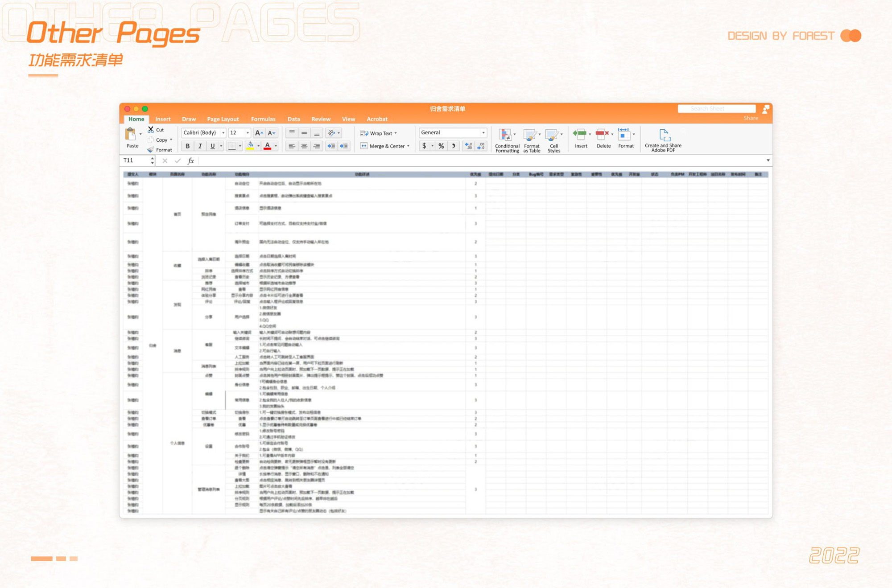This screenshot has width=892, height=588.
Task: Click the Insert cells button
Action: click(581, 139)
